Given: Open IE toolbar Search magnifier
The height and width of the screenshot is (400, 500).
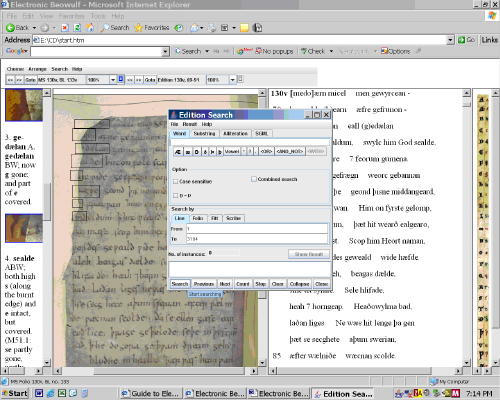Looking at the screenshot, I should (114, 28).
